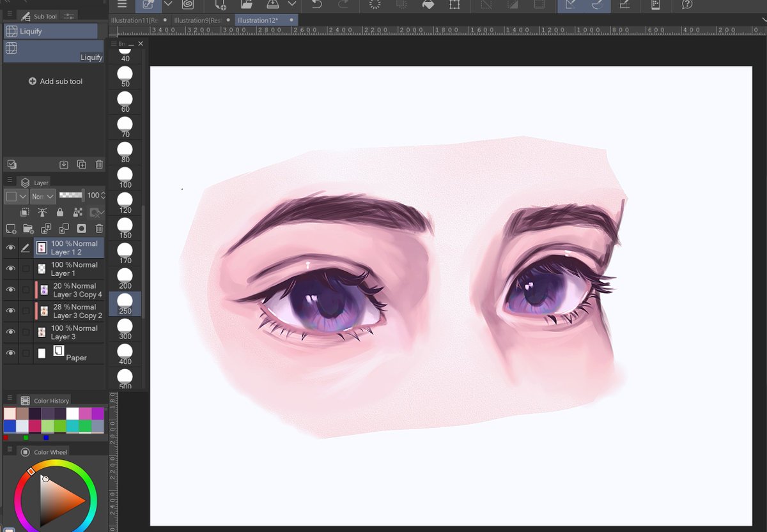Toggle lock transparent pixels icon

(x=78, y=212)
